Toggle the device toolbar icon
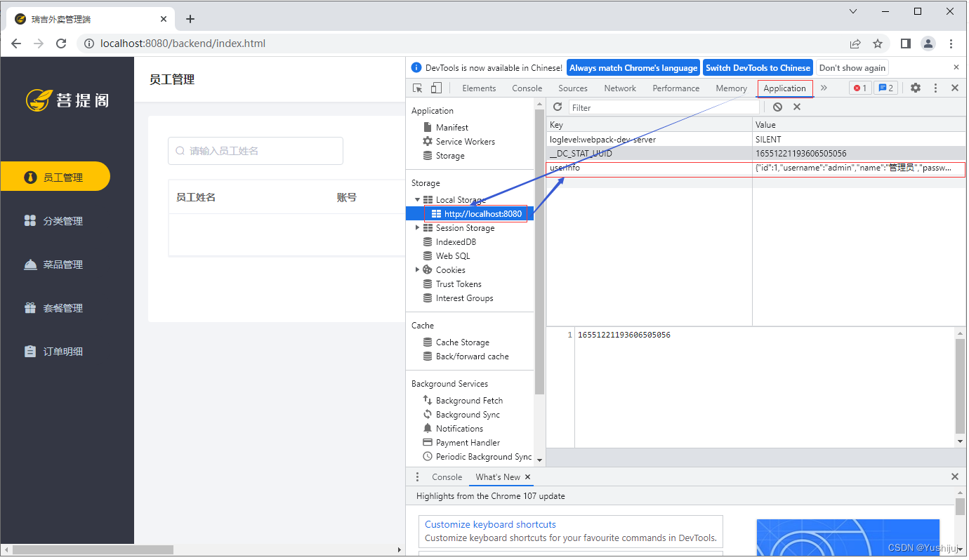 (436, 88)
